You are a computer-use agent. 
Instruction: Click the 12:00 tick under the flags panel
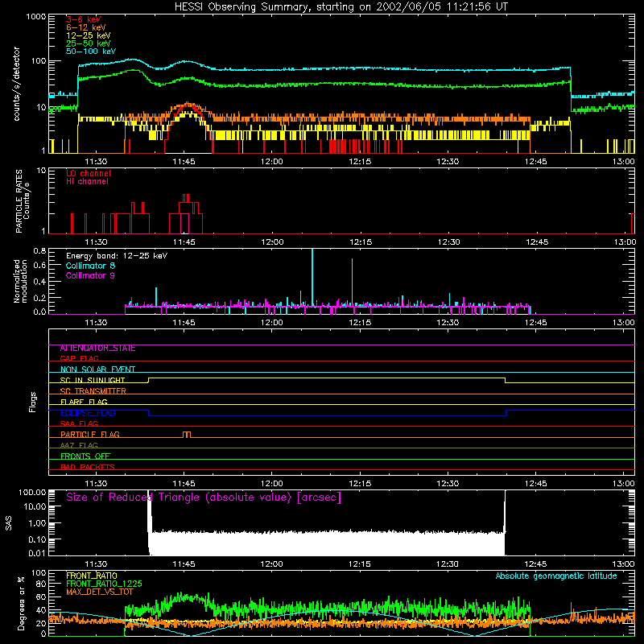pos(272,484)
